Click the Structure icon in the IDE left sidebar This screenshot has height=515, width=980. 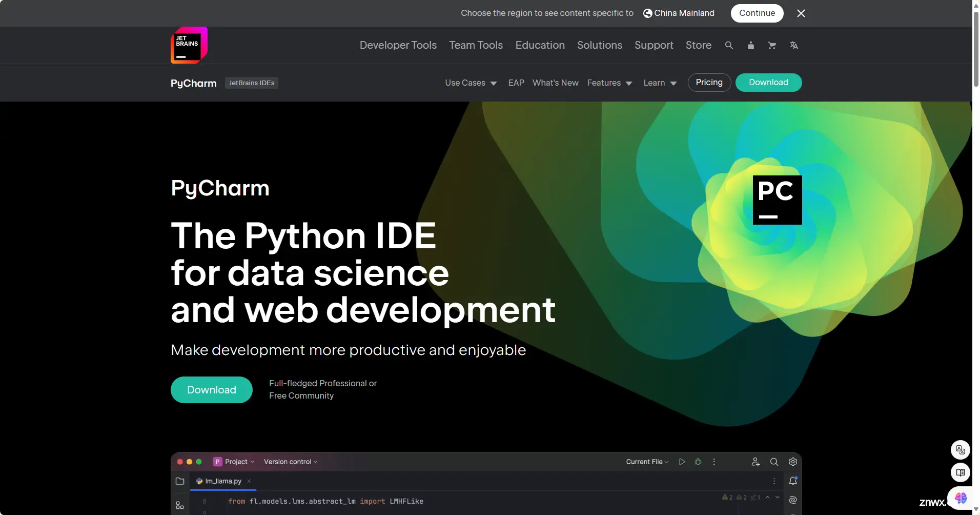[x=180, y=505]
